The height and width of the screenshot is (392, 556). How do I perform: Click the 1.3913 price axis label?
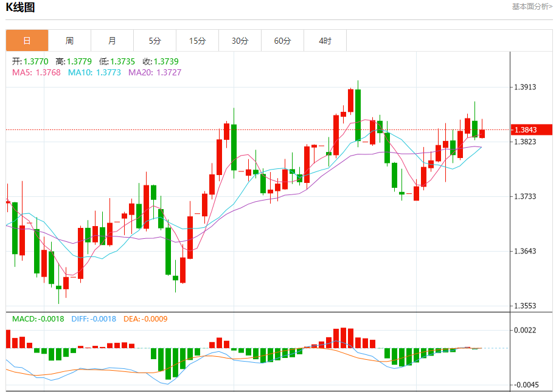coord(525,87)
